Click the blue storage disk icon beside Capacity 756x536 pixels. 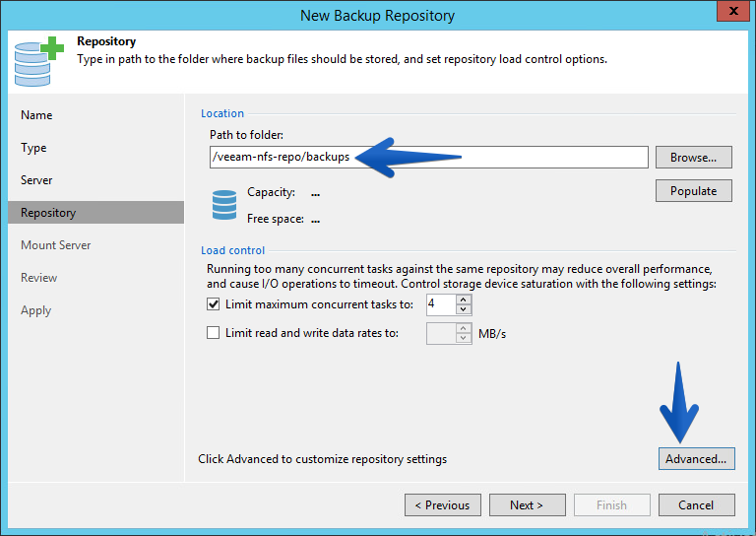point(224,205)
